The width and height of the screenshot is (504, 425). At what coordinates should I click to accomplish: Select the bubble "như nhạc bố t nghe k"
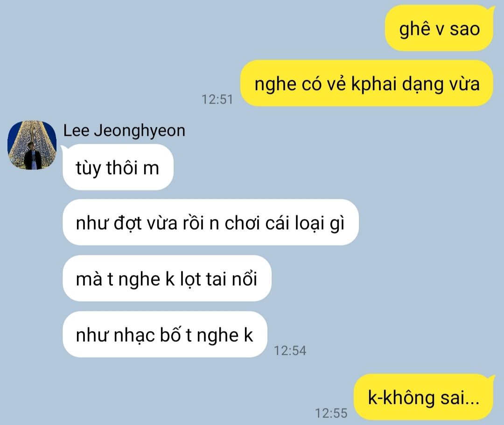pyautogui.click(x=165, y=334)
